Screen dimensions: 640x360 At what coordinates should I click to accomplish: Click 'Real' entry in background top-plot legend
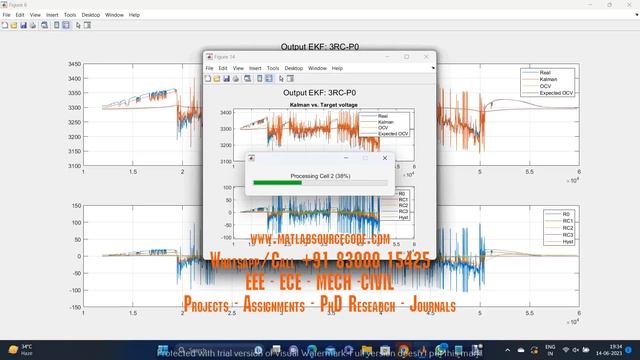pos(545,73)
